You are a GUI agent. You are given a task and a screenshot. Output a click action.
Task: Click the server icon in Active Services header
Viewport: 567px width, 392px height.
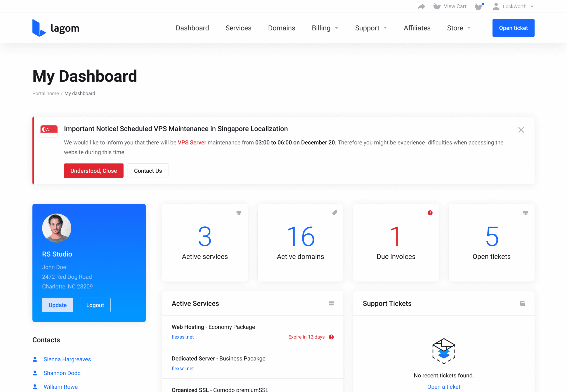[331, 303]
